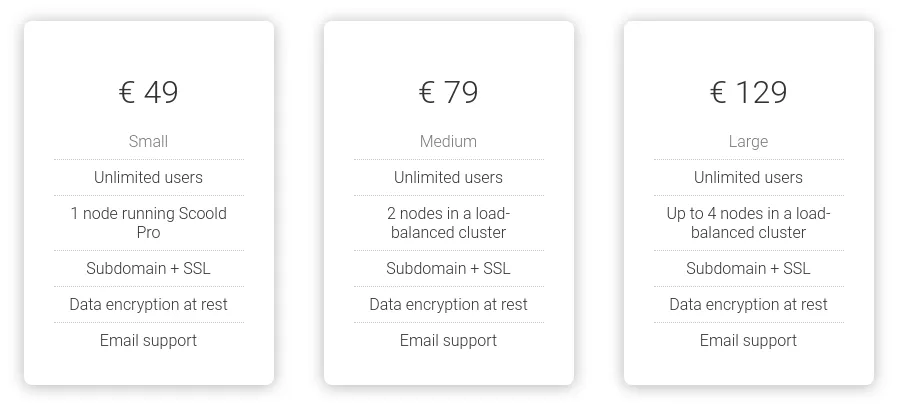Click "1 node running Scoold Pro" text
Image resolution: width=907 pixels, height=412 pixels.
click(148, 222)
